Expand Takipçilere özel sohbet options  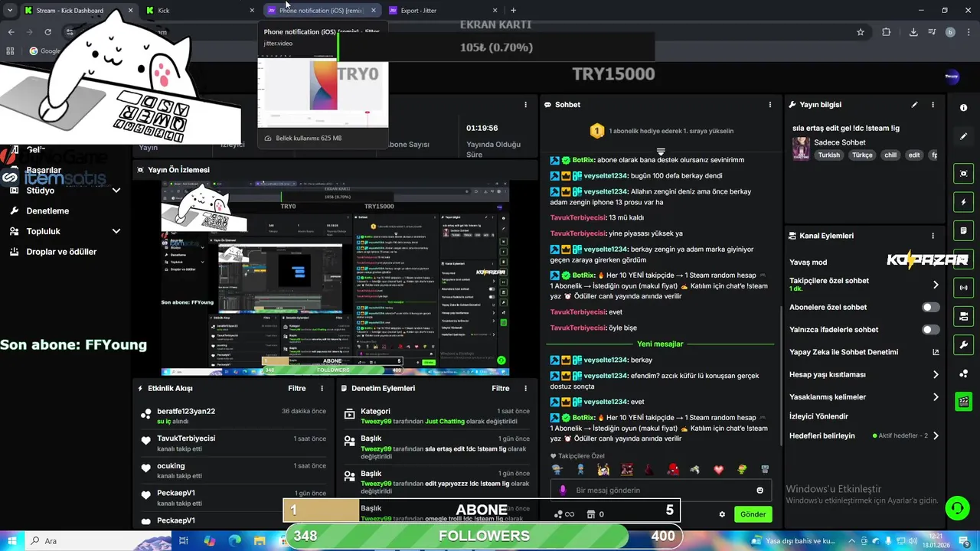pyautogui.click(x=935, y=285)
